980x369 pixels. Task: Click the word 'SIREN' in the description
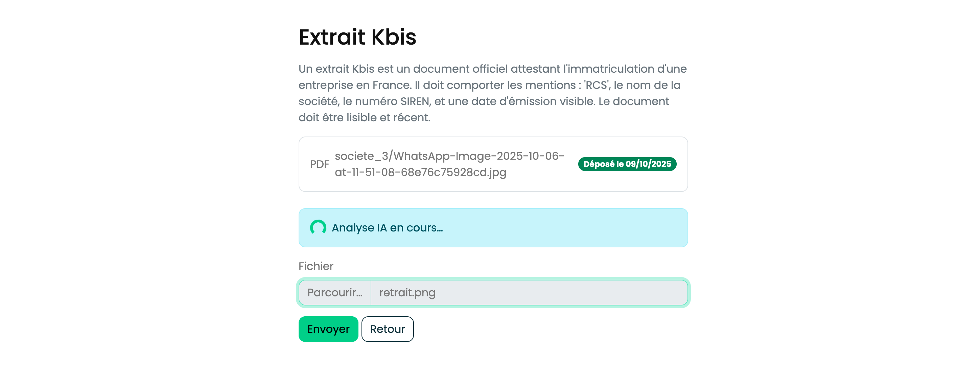(x=415, y=101)
